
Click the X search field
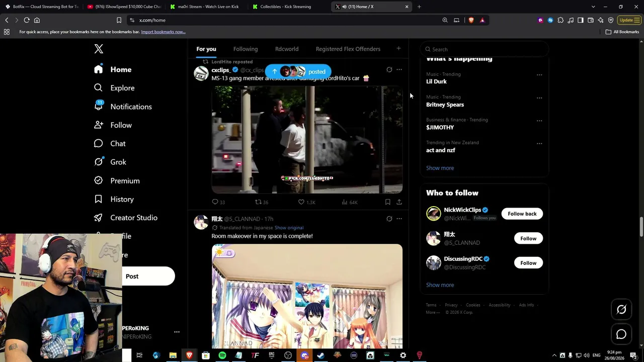484,49
